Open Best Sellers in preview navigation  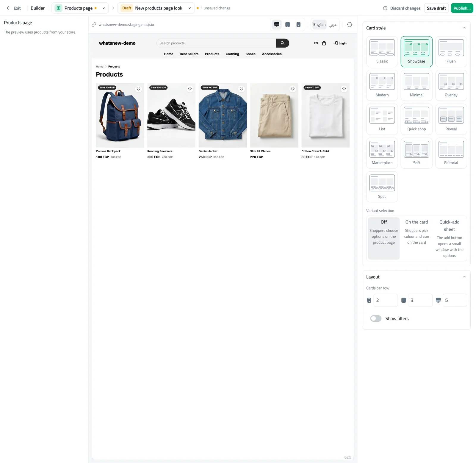coord(189,54)
